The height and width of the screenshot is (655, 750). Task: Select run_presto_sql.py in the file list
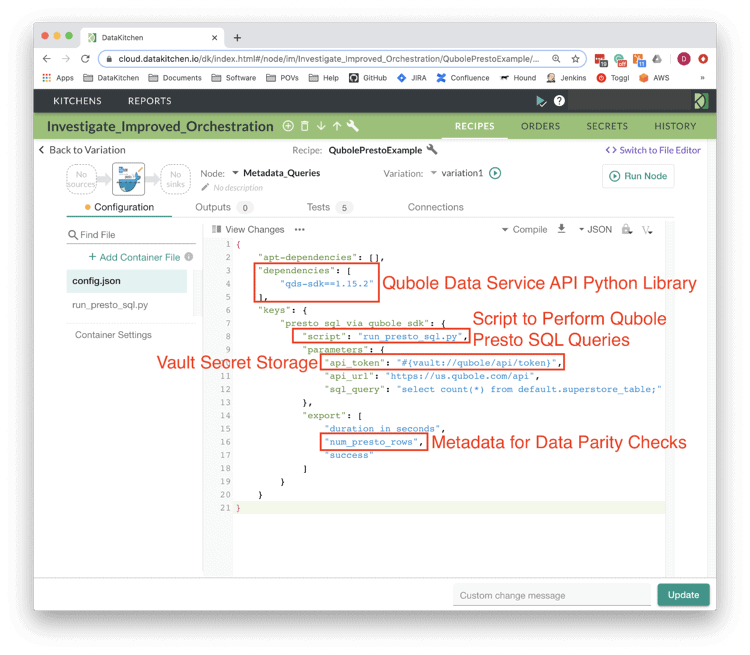click(110, 305)
